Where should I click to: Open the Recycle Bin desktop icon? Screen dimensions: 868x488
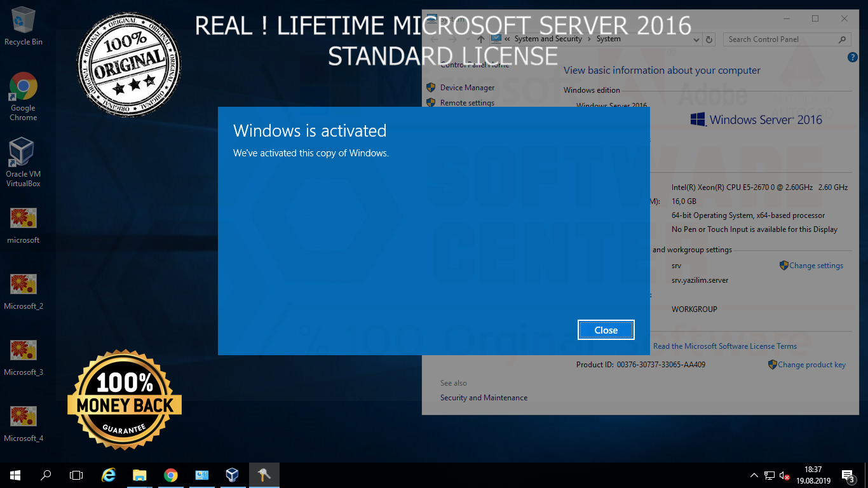pos(24,26)
